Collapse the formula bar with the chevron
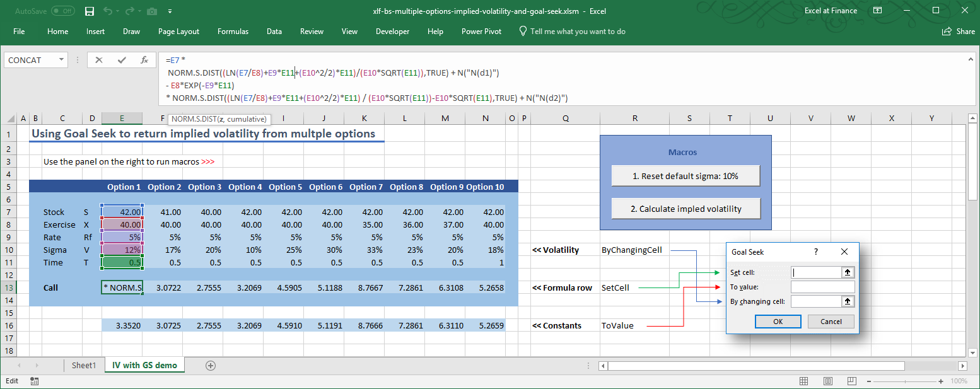980x389 pixels. click(971, 59)
